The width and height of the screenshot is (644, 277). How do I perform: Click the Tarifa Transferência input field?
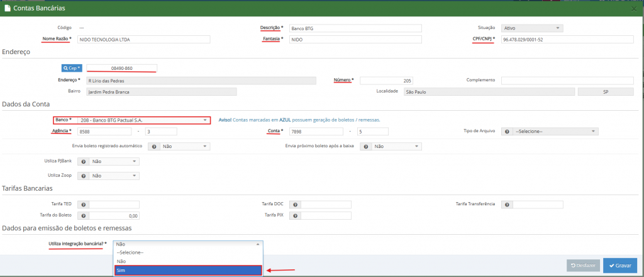(x=538, y=205)
